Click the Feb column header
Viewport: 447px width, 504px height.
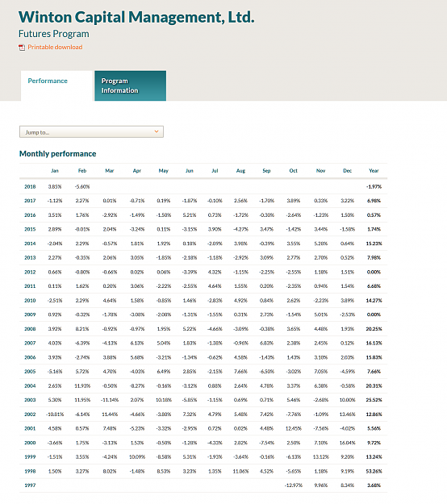point(82,171)
